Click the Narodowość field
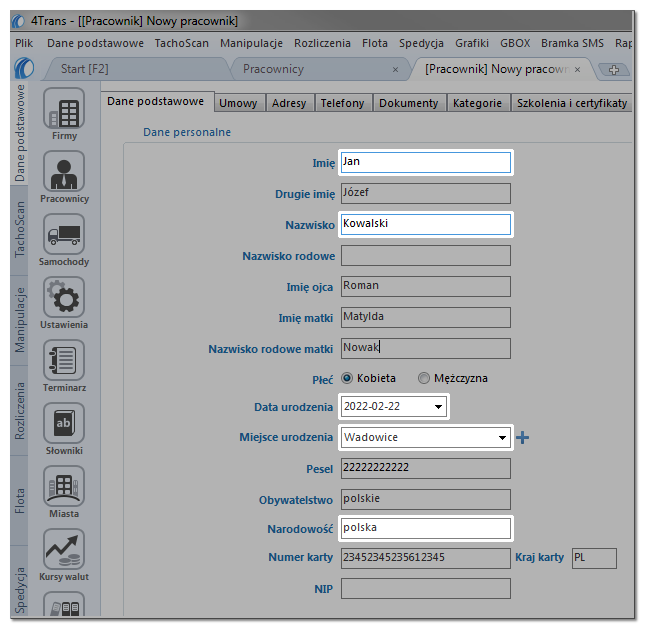This screenshot has height=629, width=645. [x=426, y=528]
